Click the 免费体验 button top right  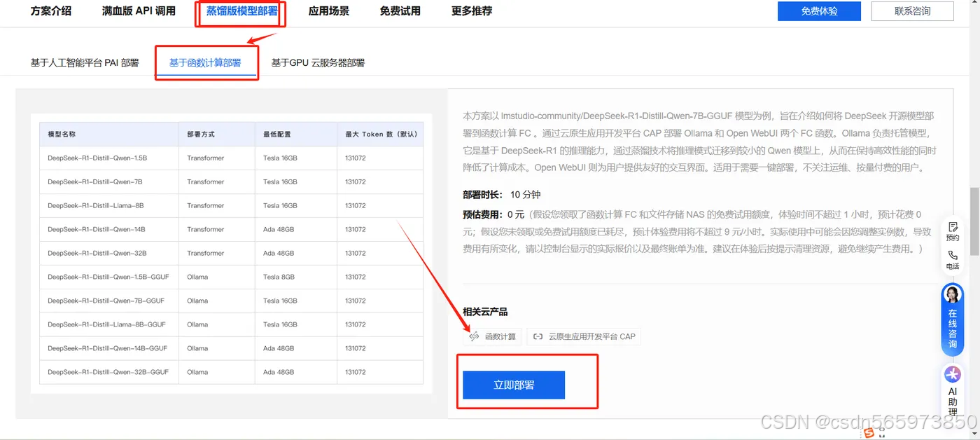[818, 11]
